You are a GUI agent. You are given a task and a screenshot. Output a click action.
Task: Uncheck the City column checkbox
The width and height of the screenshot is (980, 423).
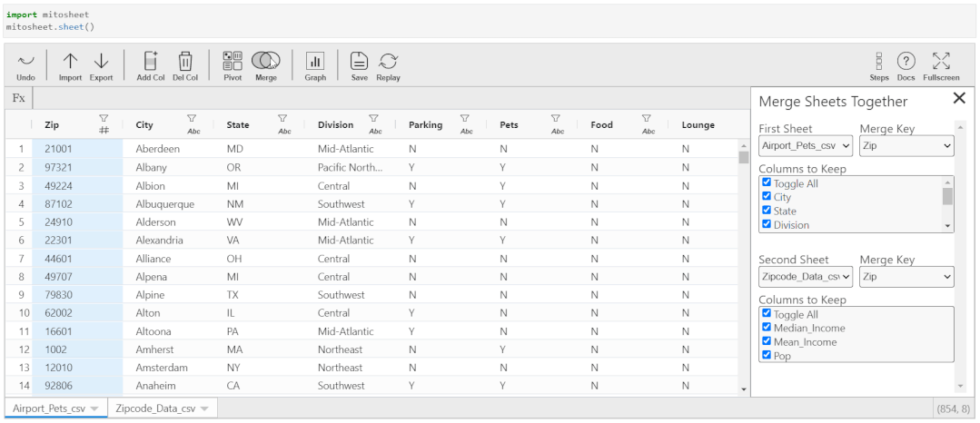[x=767, y=196]
